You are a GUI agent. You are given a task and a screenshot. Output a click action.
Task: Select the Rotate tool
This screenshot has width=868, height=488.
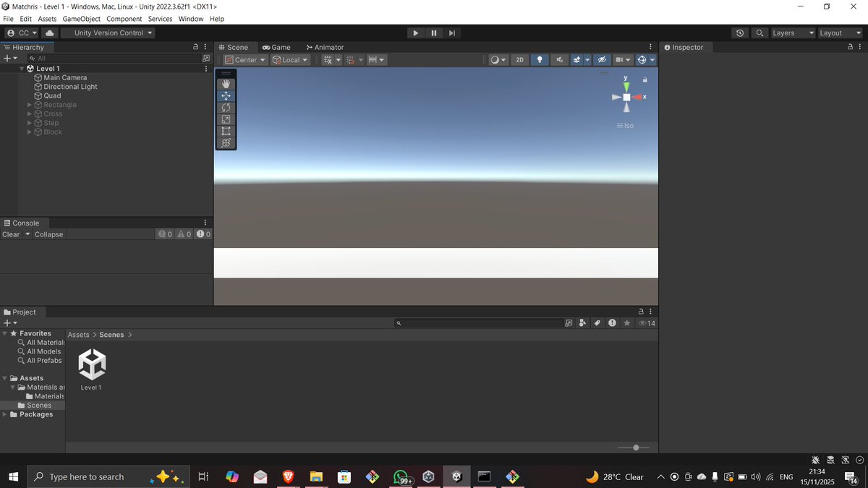226,107
